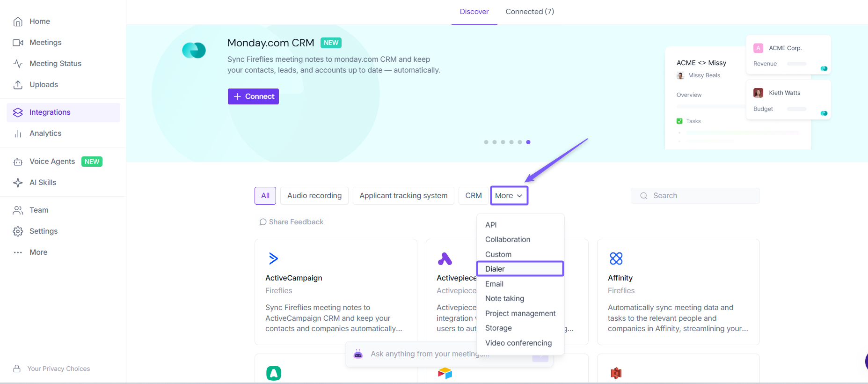868x384 pixels.
Task: Open Meetings via the camera icon
Action: (18, 43)
